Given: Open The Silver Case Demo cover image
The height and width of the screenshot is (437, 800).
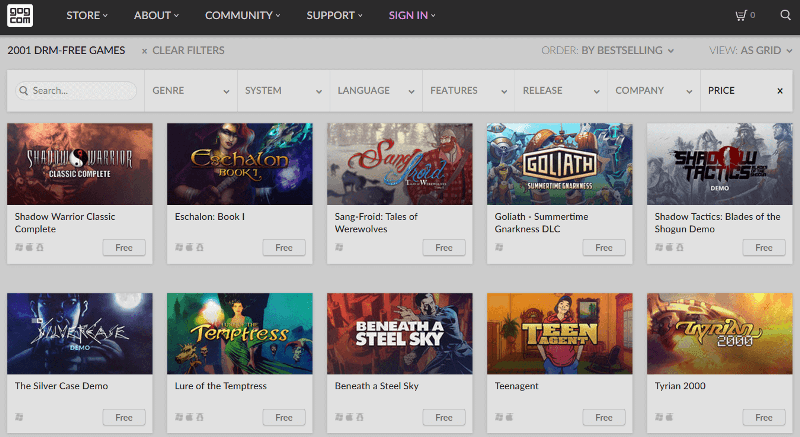Looking at the screenshot, I should click(80, 333).
